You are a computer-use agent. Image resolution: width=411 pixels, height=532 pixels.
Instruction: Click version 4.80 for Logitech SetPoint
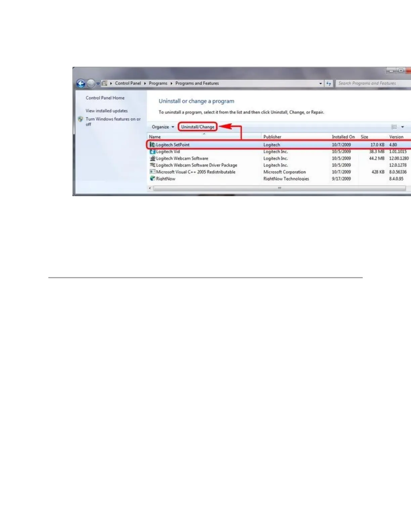pyautogui.click(x=393, y=145)
